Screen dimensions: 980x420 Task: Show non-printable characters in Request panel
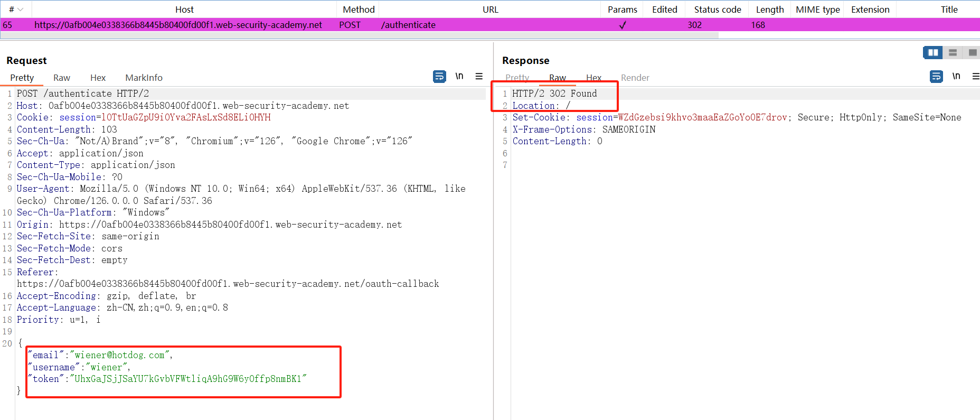point(459,77)
